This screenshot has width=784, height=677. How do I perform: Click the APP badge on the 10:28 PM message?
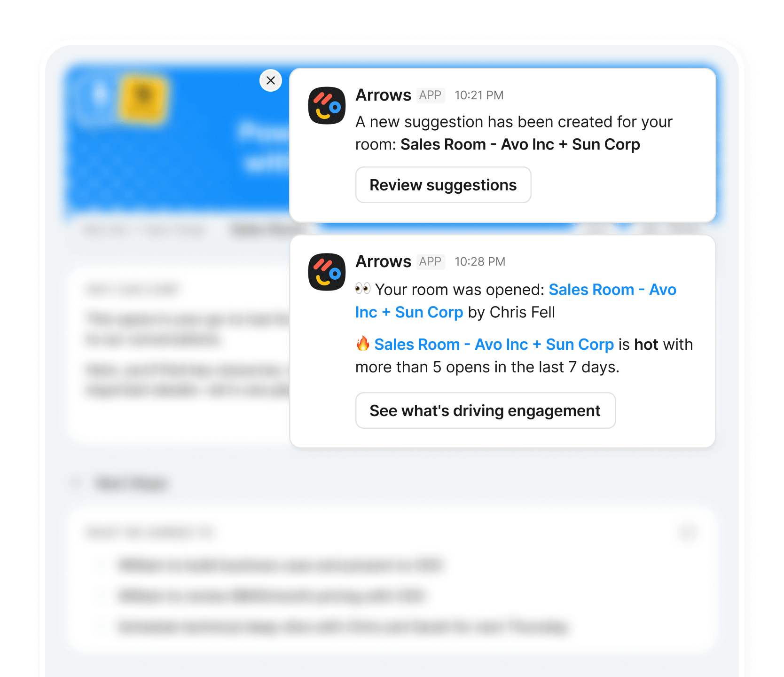[431, 261]
